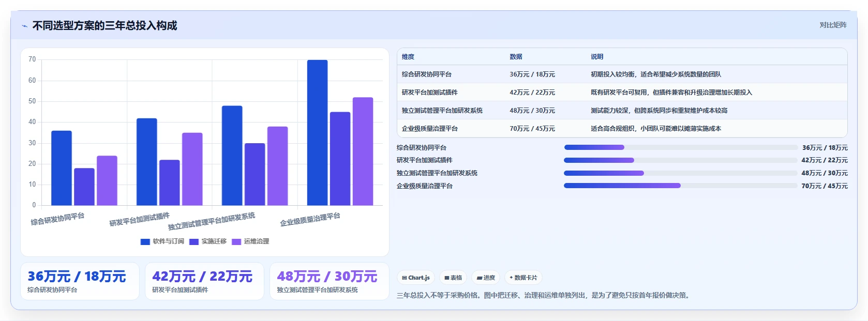Click the 综合研发协同平台 table row name
This screenshot has height=321, width=868.
(x=427, y=74)
